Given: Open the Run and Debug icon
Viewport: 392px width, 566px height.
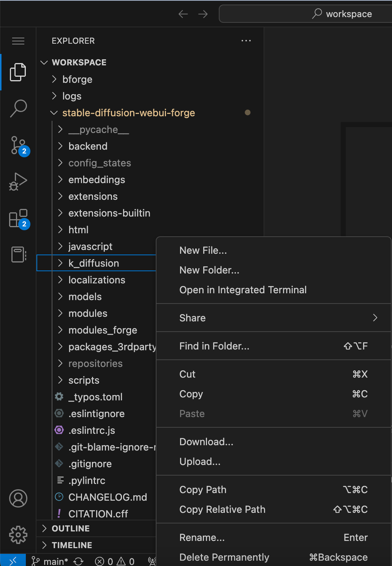Looking at the screenshot, I should click(x=18, y=181).
